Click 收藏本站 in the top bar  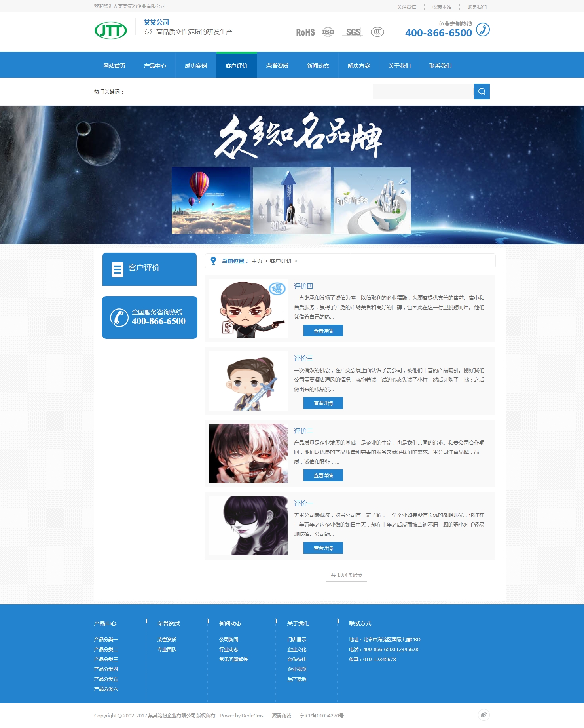pos(442,7)
